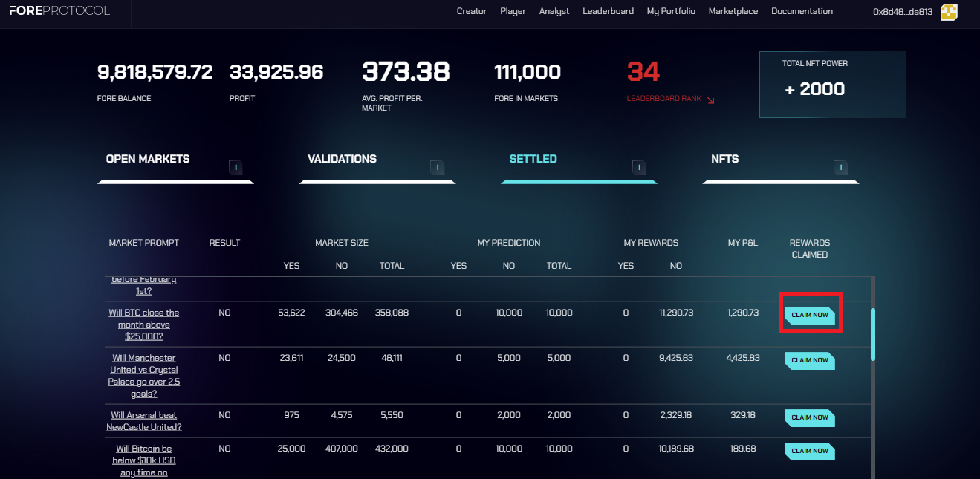The height and width of the screenshot is (479, 980).
Task: Click the wallet address 0x8d48...da813
Action: [x=902, y=12]
